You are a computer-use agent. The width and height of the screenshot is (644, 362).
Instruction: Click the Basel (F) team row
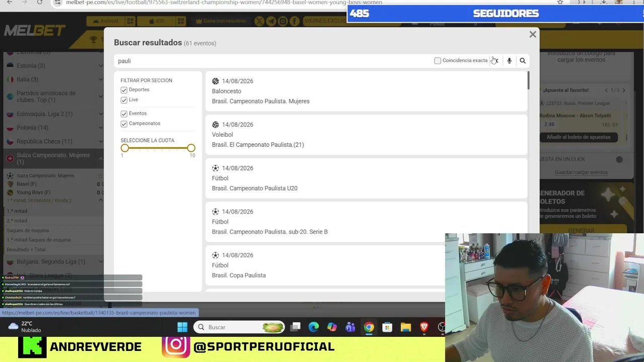click(54, 184)
